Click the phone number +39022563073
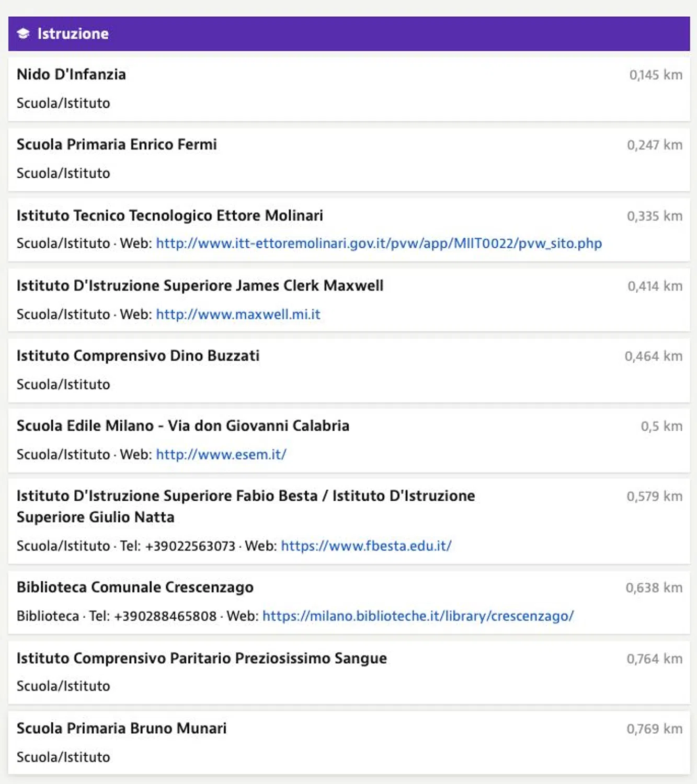The width and height of the screenshot is (697, 784). 190,546
